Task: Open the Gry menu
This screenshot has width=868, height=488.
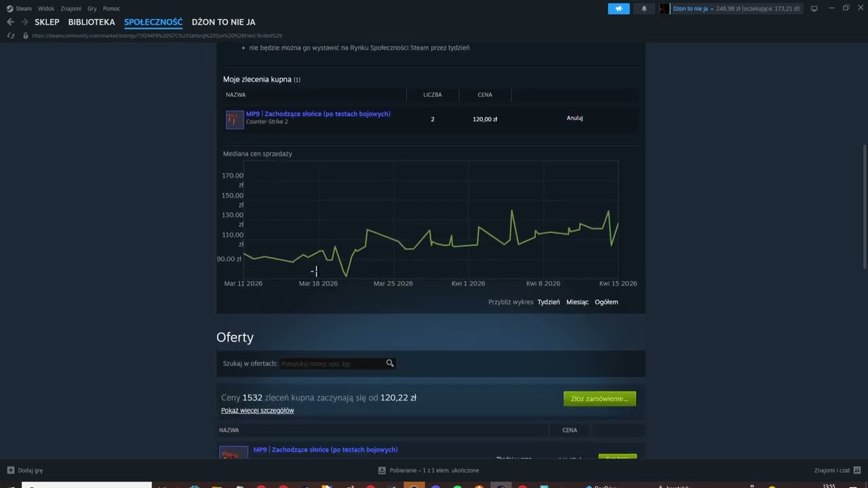Action: tap(92, 9)
